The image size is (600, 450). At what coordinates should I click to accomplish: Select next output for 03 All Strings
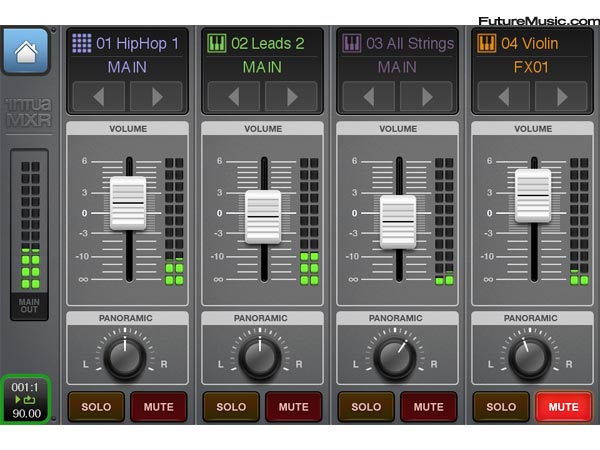tap(426, 97)
